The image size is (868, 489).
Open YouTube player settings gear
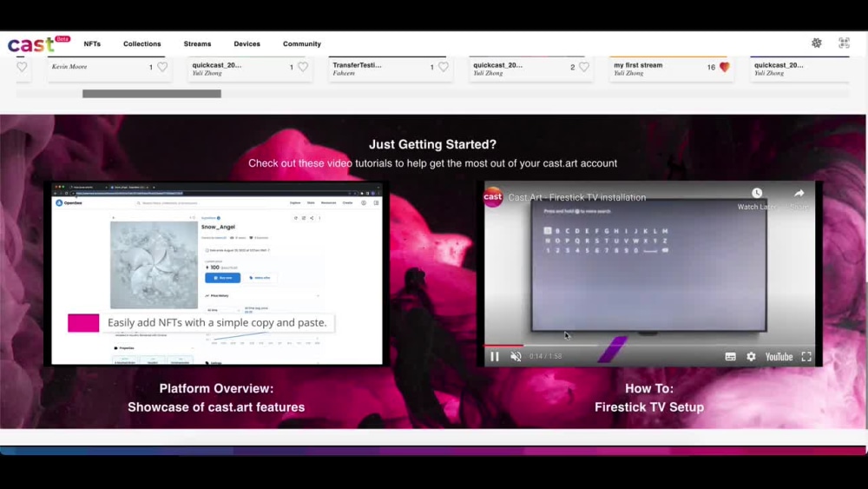tap(751, 357)
